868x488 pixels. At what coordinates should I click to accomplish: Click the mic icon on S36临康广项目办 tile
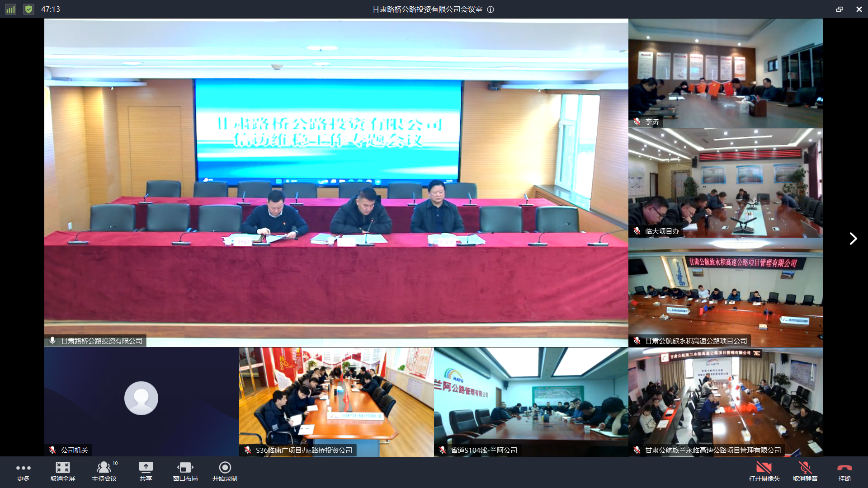pos(247,450)
